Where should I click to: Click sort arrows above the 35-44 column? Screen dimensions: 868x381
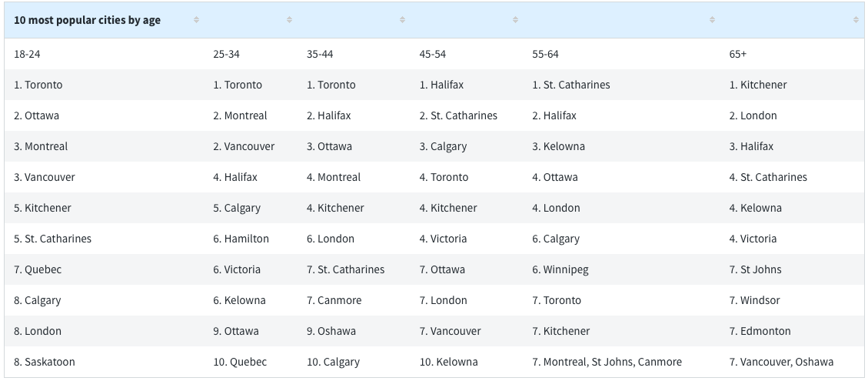tap(402, 20)
